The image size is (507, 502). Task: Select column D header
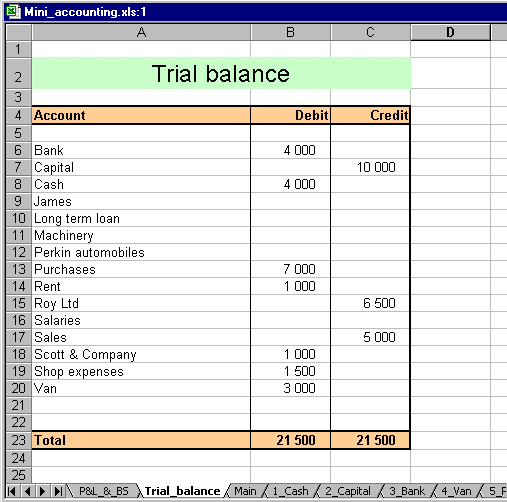point(450,32)
